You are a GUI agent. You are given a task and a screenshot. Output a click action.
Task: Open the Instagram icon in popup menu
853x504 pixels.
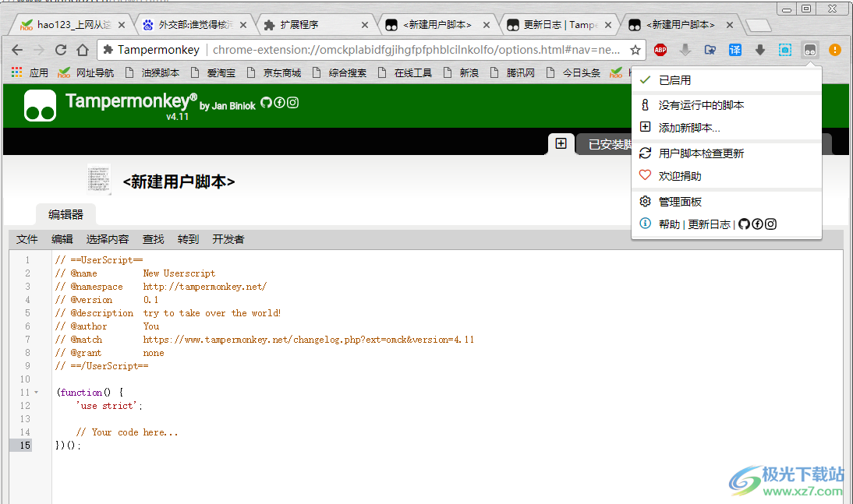[x=770, y=224]
